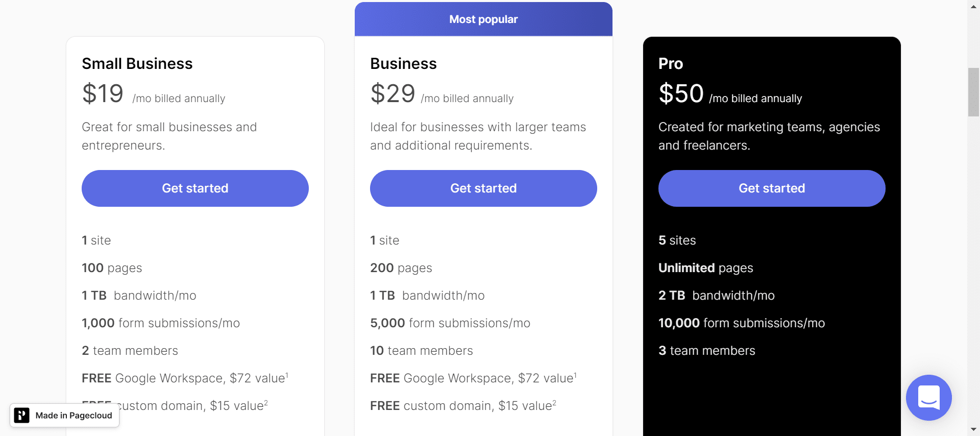This screenshot has height=436, width=980.
Task: Click the Google Workspace footnote in Business
Action: tap(575, 375)
